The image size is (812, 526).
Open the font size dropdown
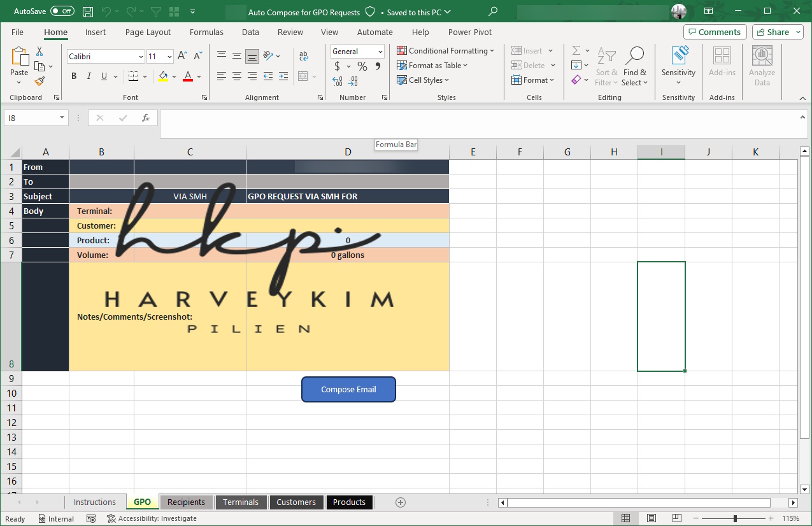(x=169, y=57)
